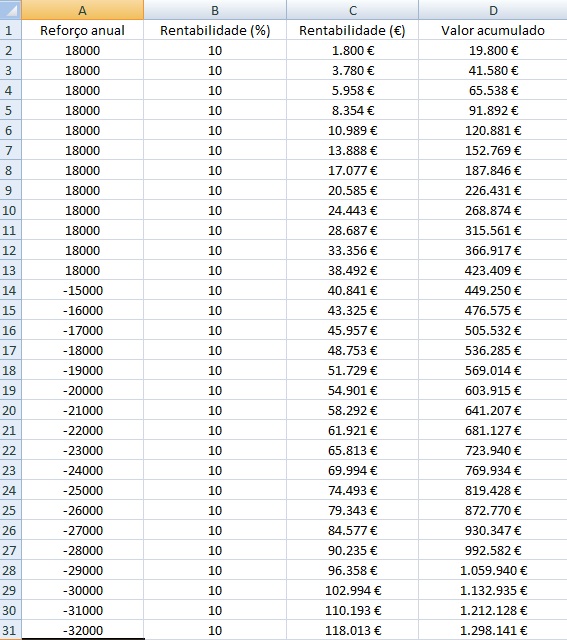567x640 pixels.
Task: Select cell with 38.492 €
Action: click(352, 270)
